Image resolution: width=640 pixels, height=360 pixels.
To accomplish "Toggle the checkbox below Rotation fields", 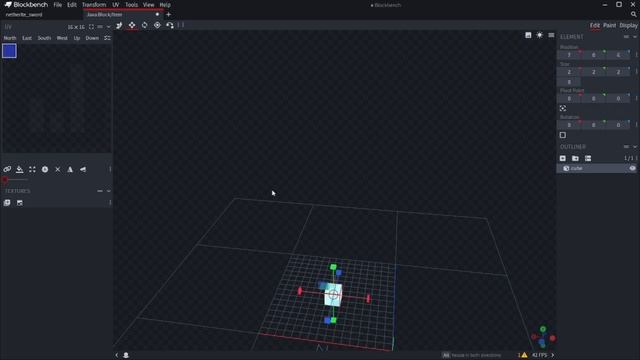I will (563, 135).
